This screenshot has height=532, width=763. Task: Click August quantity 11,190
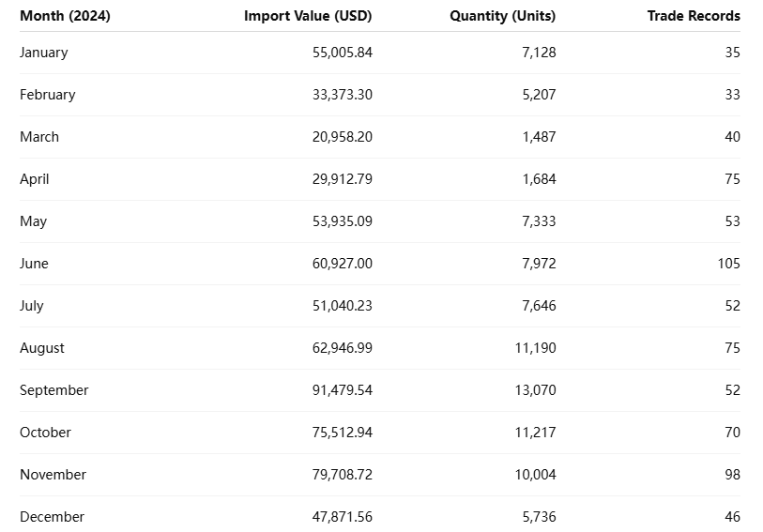coord(535,348)
